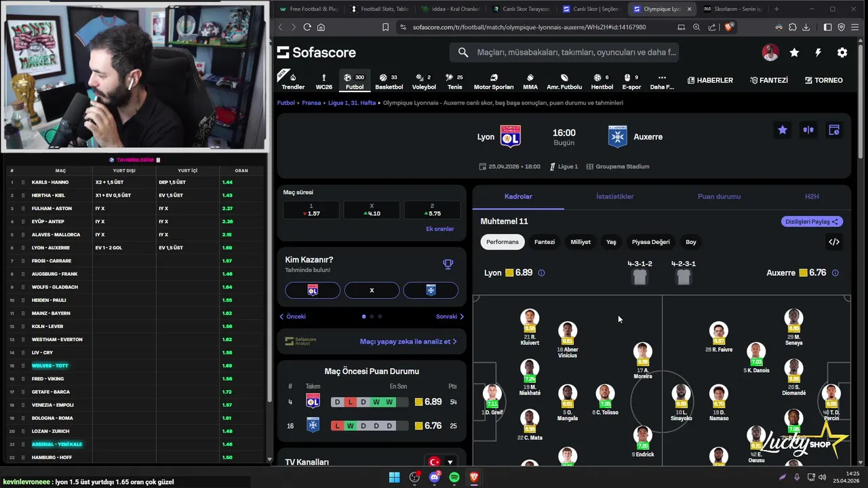
Task: Open browser extensions puzzle menu
Action: coord(792,27)
